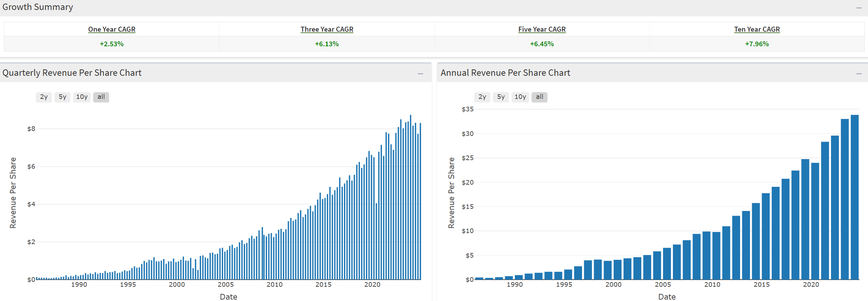Screen dimensions: 868x301
Task: Collapse the Growth Summary panel
Action: (859, 8)
